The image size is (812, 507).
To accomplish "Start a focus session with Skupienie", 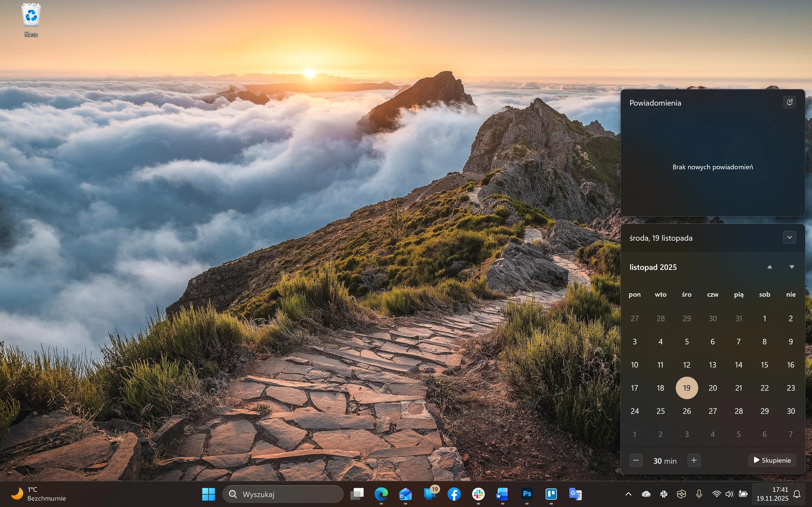I will [772, 460].
